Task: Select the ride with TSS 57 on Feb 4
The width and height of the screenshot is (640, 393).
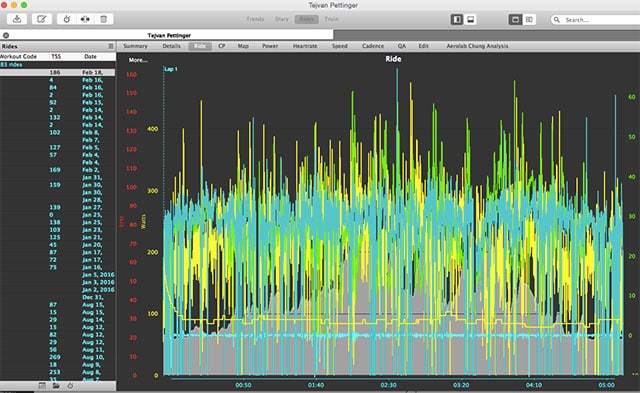Action: click(58, 155)
